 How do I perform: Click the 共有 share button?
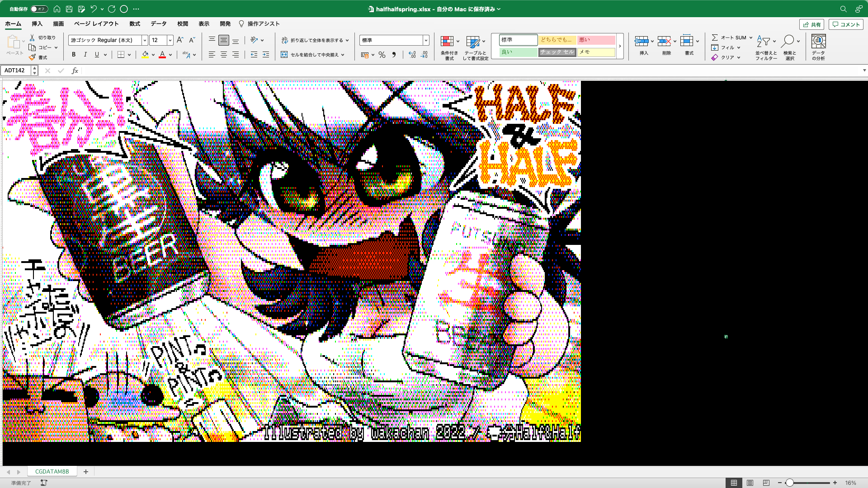click(812, 24)
